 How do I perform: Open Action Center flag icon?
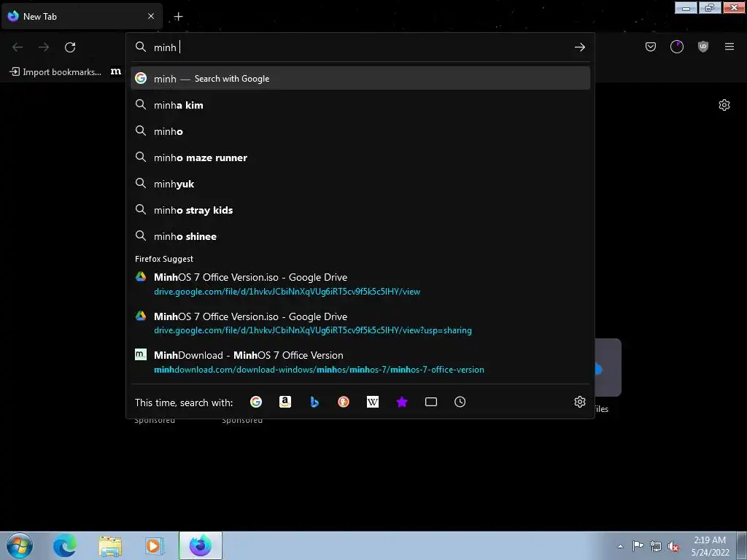(638, 545)
